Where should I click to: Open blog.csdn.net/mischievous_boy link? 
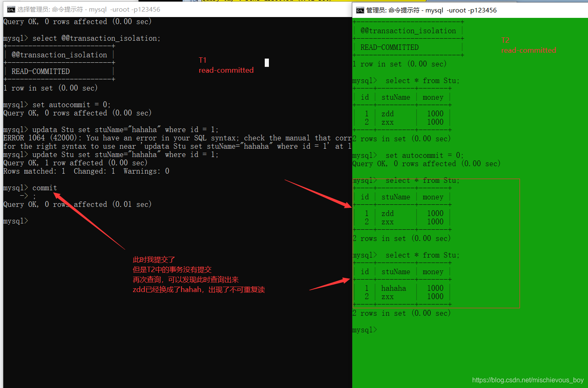528,380
